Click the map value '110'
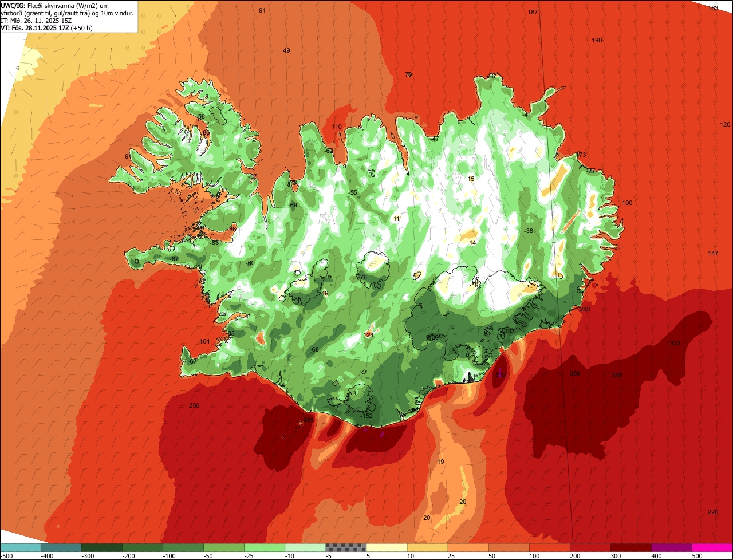 337,127
